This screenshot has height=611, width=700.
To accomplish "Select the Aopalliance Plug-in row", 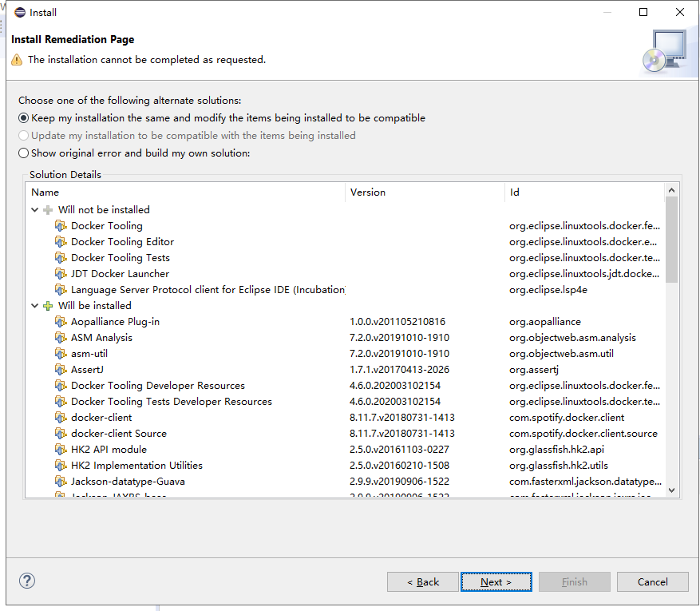I will [x=345, y=322].
